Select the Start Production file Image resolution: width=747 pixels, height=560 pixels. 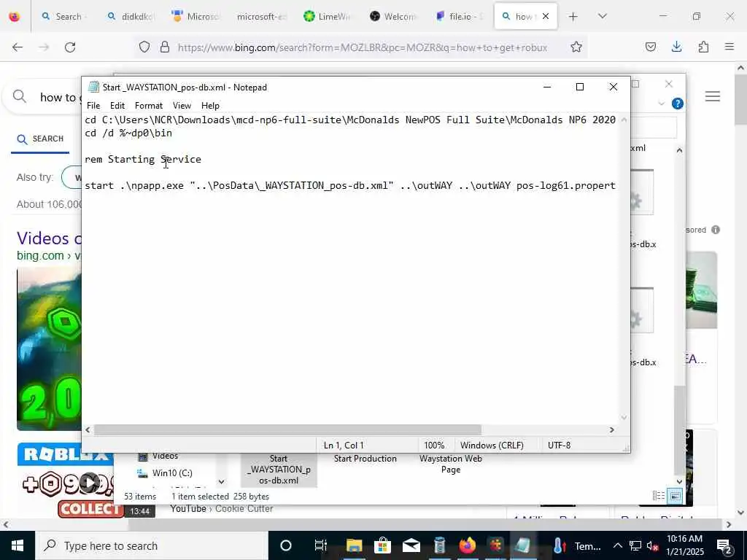point(365,459)
